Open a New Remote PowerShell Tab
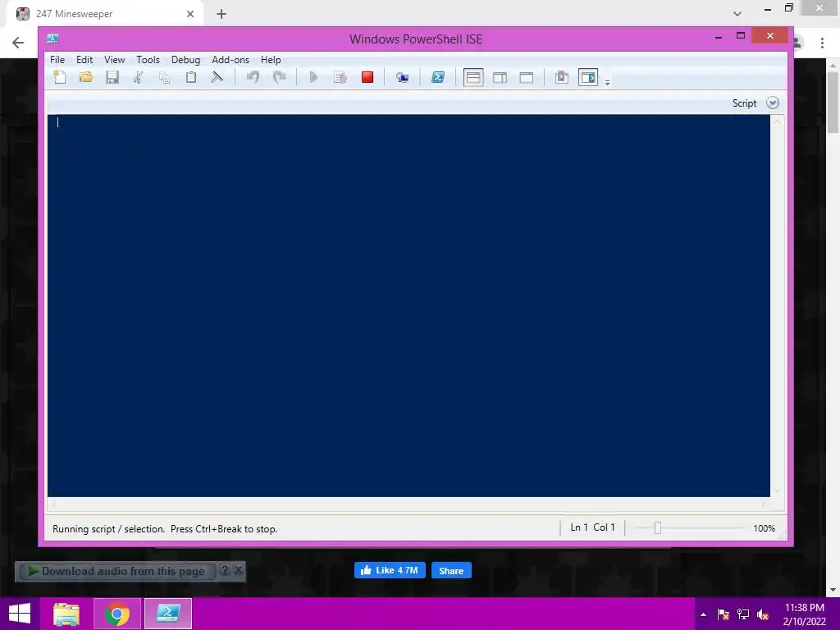This screenshot has width=840, height=630. [402, 77]
